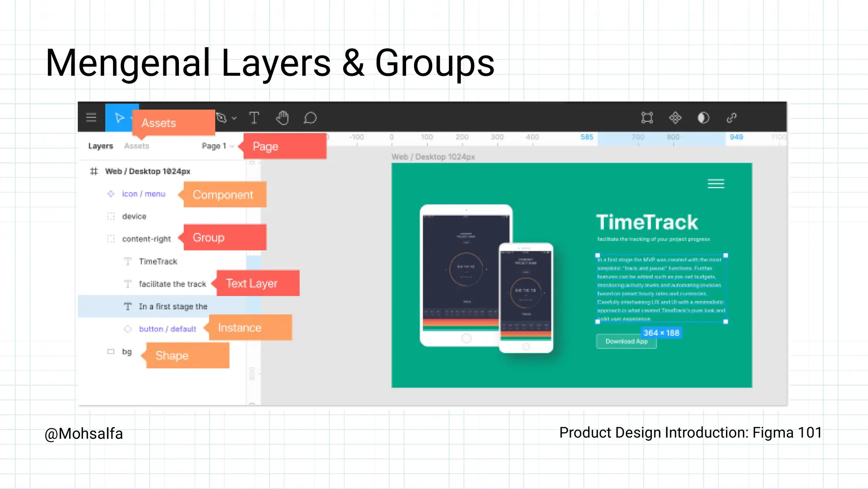The width and height of the screenshot is (868, 489).
Task: Select the Move tool arrow
Action: 120,117
